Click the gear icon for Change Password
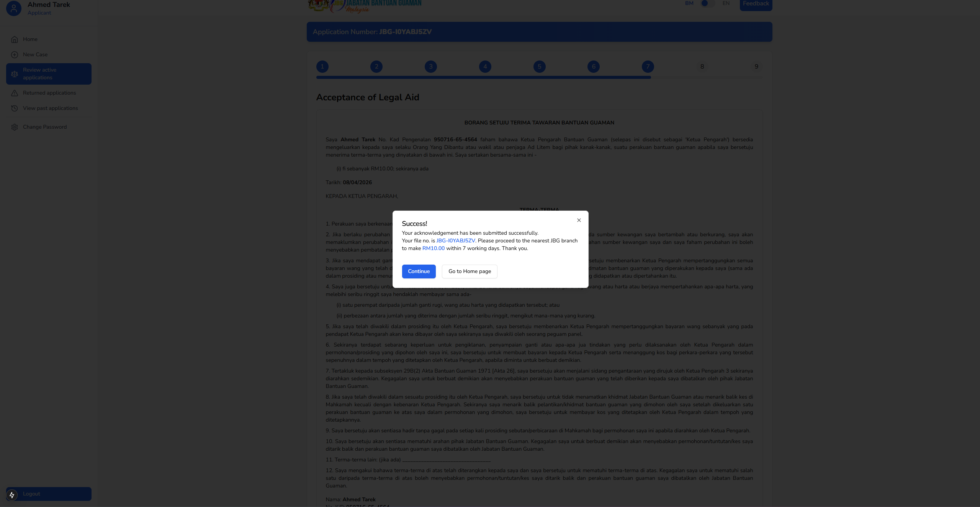 (x=15, y=127)
